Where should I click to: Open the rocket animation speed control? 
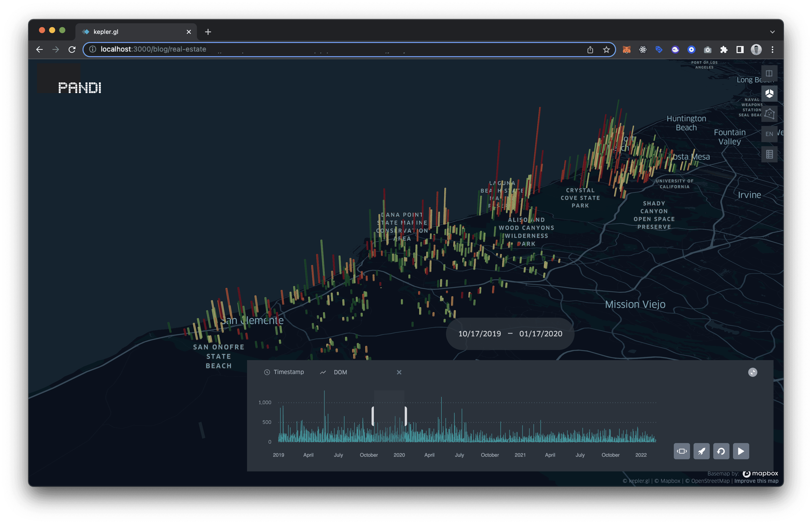pos(701,451)
